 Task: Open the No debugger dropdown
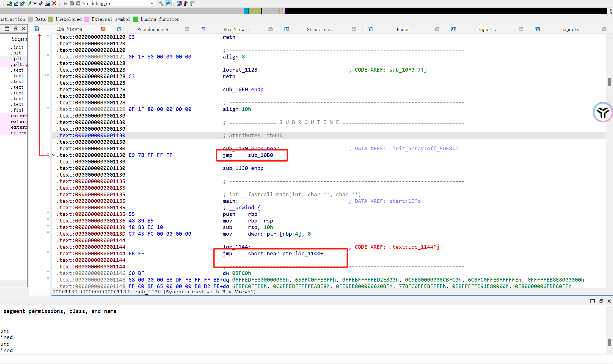pos(152,3)
